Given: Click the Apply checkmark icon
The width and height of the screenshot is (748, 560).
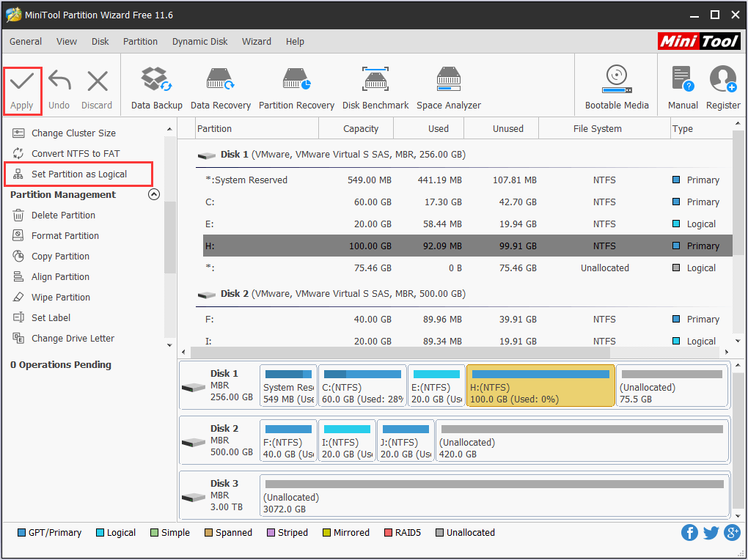Looking at the screenshot, I should click(22, 81).
